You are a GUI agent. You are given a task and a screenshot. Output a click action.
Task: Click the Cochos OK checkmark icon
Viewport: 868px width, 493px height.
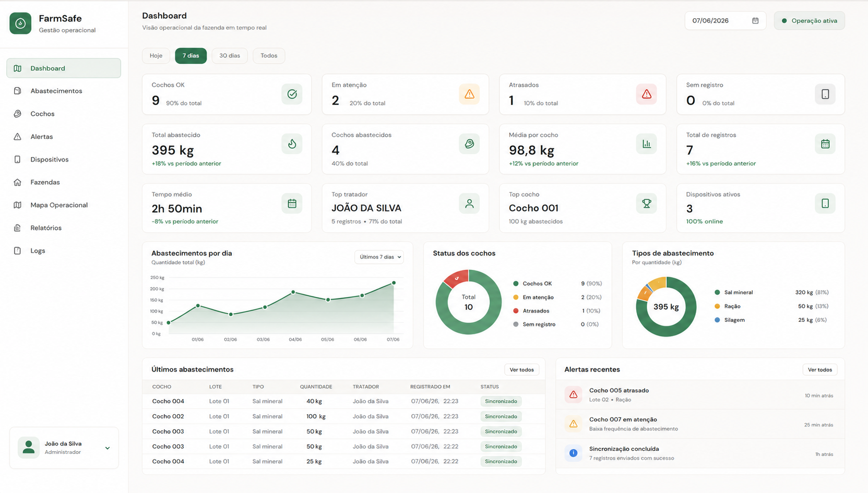click(x=292, y=94)
